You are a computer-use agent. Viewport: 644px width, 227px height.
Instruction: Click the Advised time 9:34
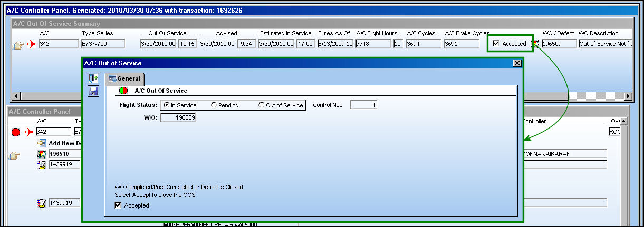pyautogui.click(x=246, y=44)
